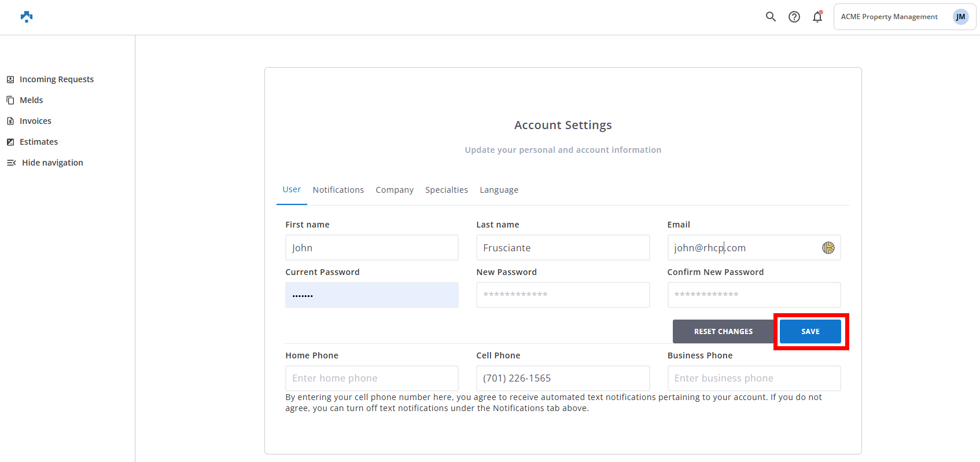Open search with the magnifier icon
Screen dimensions: 980x462
coord(771,17)
